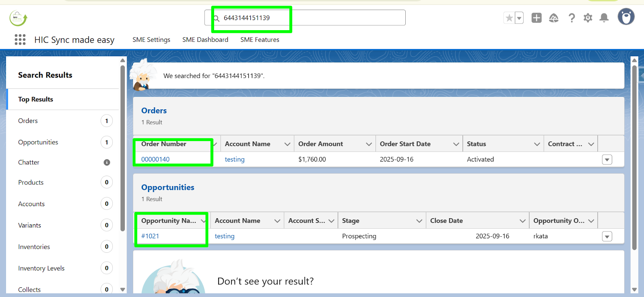644x297 pixels.
Task: Open row actions for opportunity #1021
Action: click(607, 236)
